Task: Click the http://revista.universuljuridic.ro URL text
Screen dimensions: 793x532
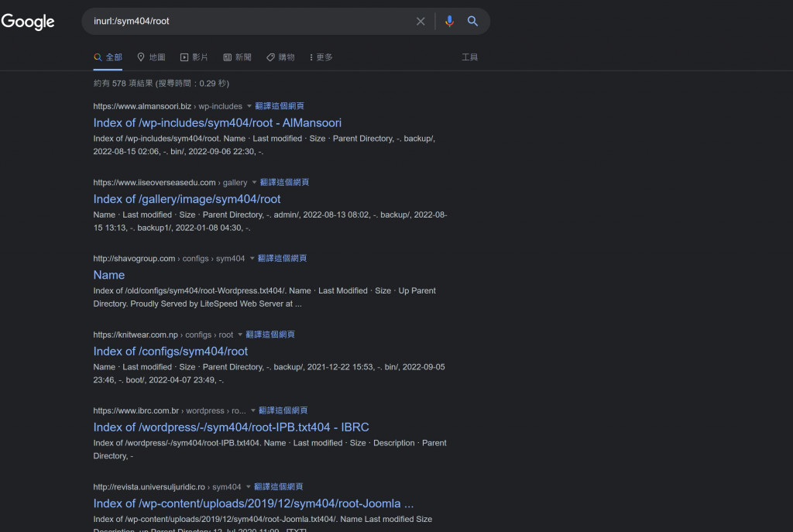Action: click(149, 487)
